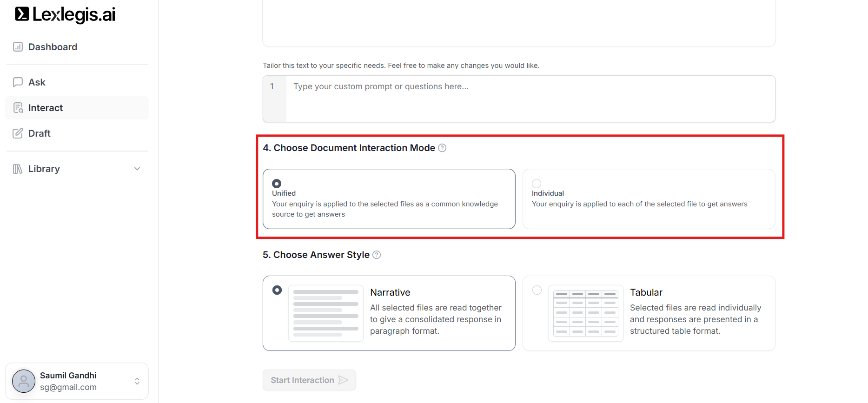Go to the Dashboard menu item
Viewport: 868px width, 403px height.
(x=53, y=47)
